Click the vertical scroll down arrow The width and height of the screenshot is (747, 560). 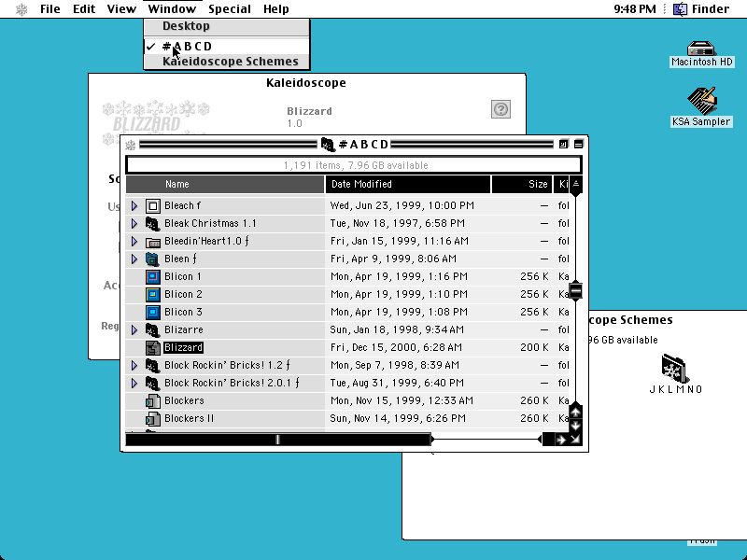point(575,426)
